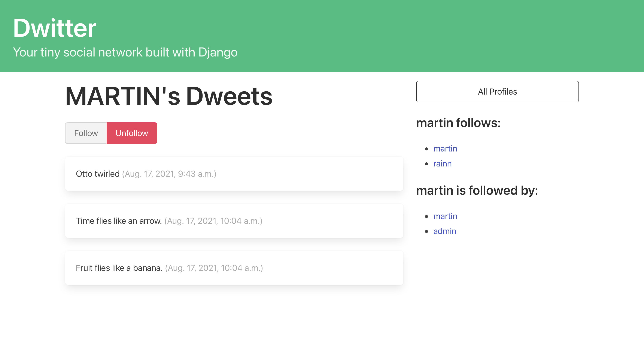Open martin's profile from the follows list
The width and height of the screenshot is (644, 362).
445,148
